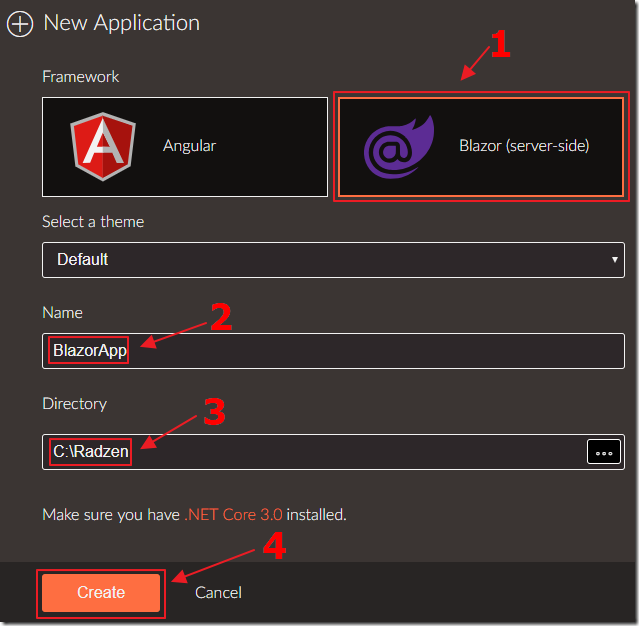The height and width of the screenshot is (626, 639).
Task: Click the Angular shield logo
Action: click(x=103, y=146)
